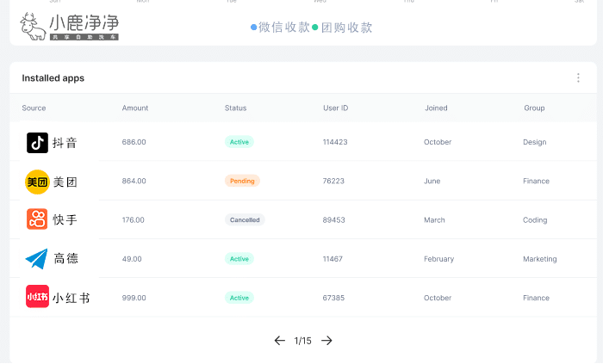This screenshot has width=603, height=364.
Task: Select User ID 114423 cell
Action: (335, 142)
